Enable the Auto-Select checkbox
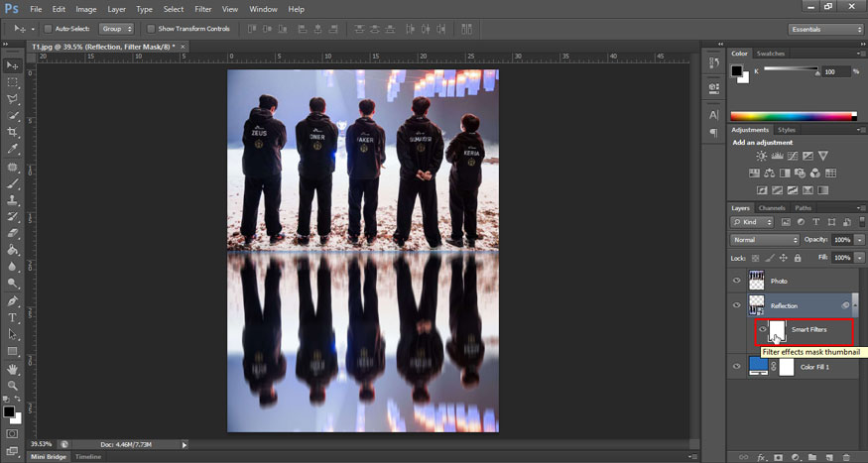 point(48,29)
